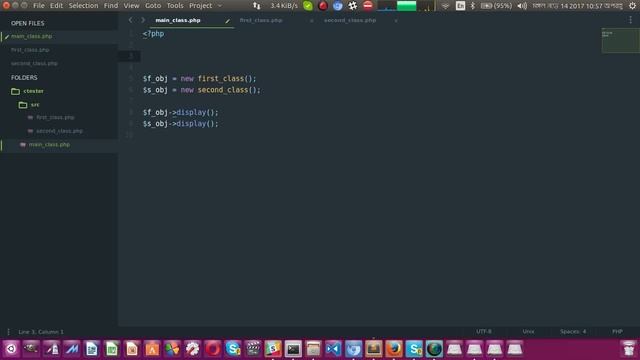
Task: Launch Firefox from the dock
Action: 394,349
